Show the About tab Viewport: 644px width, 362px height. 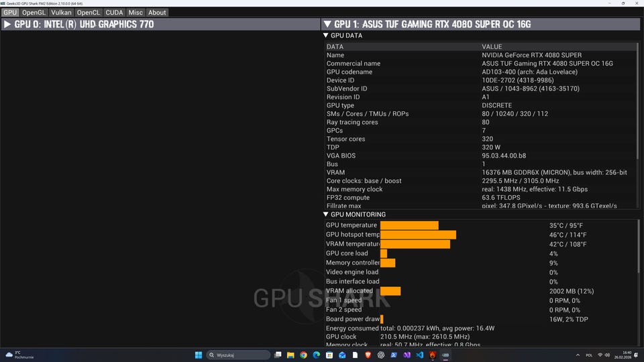click(157, 12)
